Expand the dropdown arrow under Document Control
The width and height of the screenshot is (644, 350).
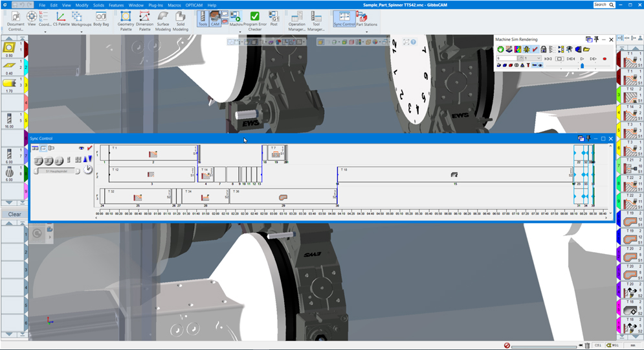[x=45, y=32]
